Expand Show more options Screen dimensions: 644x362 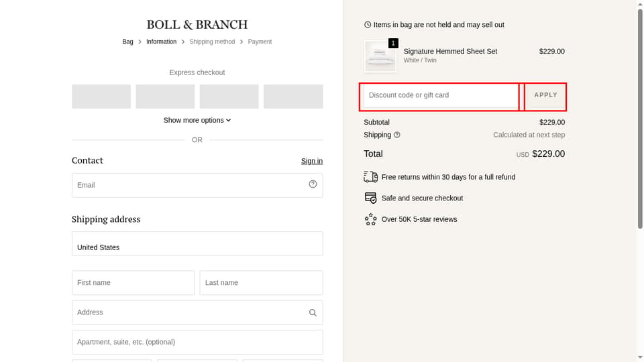[197, 120]
